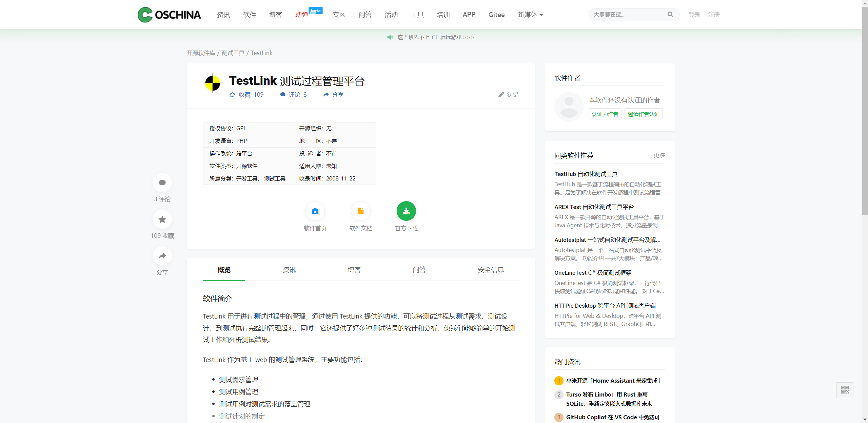Click the TestLink project logo icon
The image size is (868, 423).
pos(213,83)
